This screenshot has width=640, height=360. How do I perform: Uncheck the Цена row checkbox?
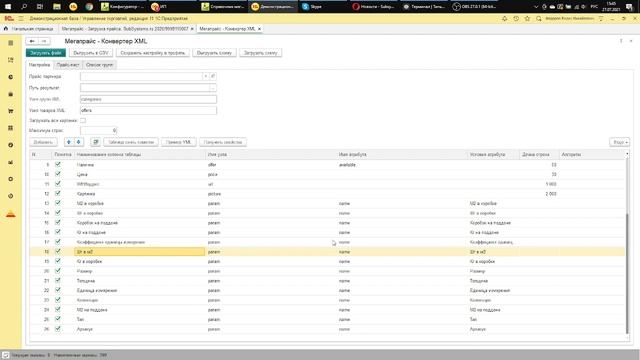coord(58,174)
